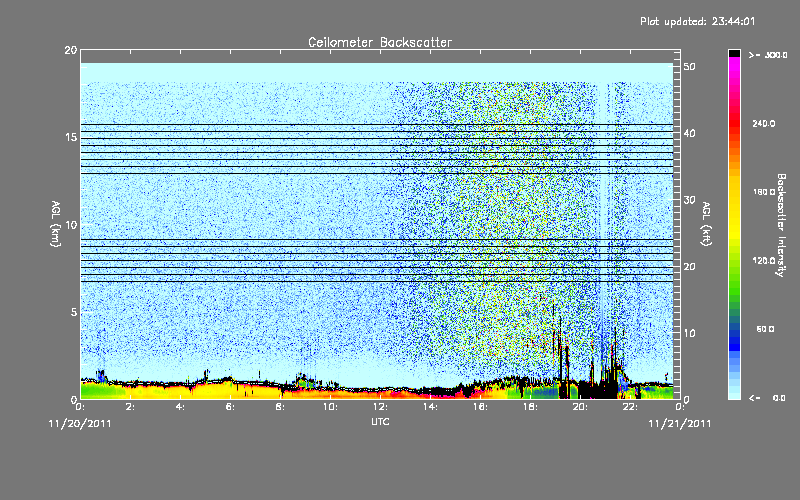
Task: Click the 'Backscatter Intensity' colorbar label
Action: 781,225
